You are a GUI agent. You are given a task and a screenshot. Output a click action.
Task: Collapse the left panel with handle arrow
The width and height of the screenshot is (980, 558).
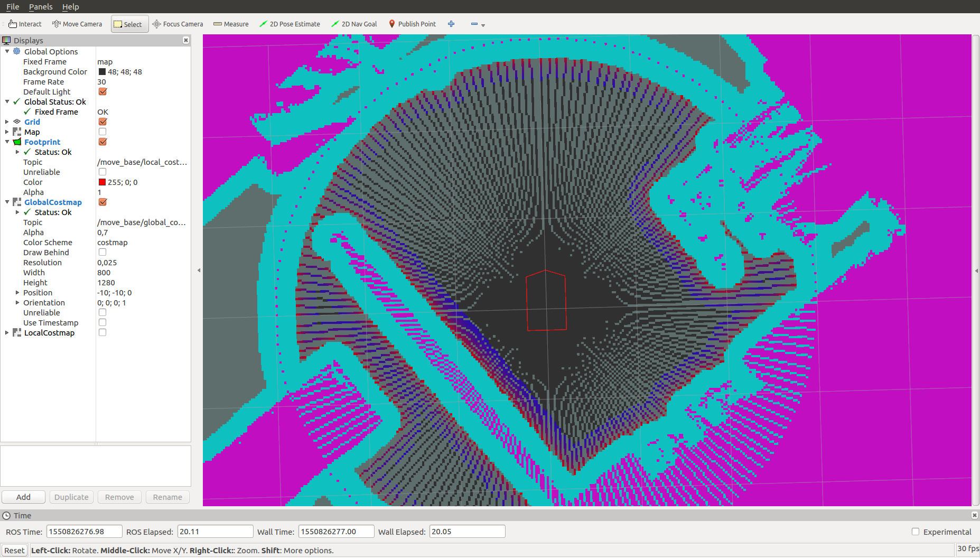pos(199,270)
